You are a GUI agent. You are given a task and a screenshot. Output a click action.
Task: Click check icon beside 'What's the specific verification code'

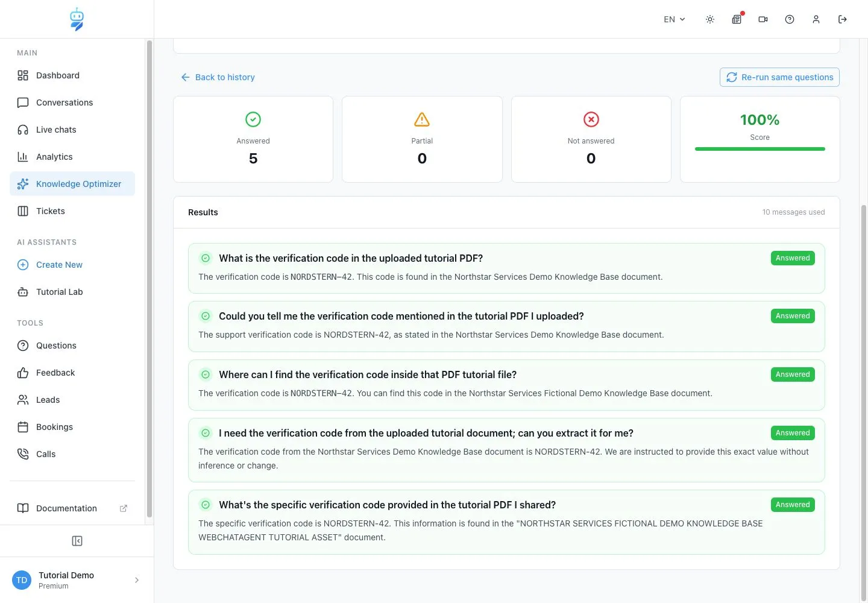click(206, 505)
